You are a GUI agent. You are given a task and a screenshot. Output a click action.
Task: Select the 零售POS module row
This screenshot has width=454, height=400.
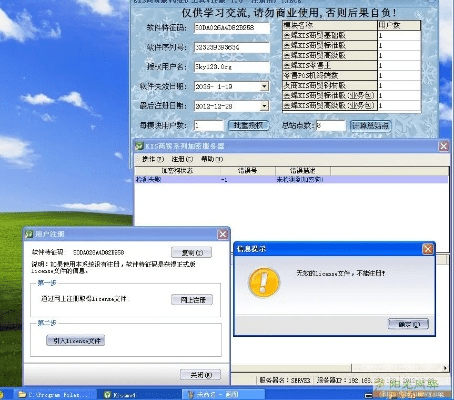330,75
